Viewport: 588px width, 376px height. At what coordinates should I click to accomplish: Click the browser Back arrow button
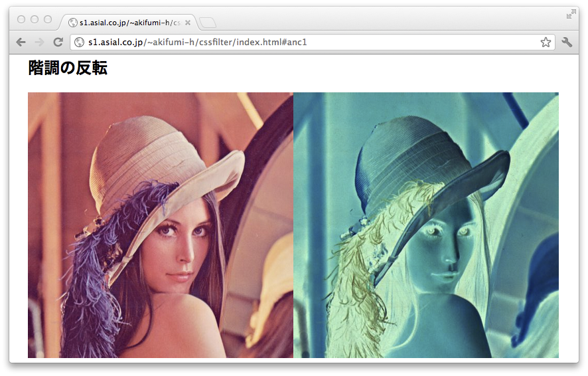tap(21, 42)
